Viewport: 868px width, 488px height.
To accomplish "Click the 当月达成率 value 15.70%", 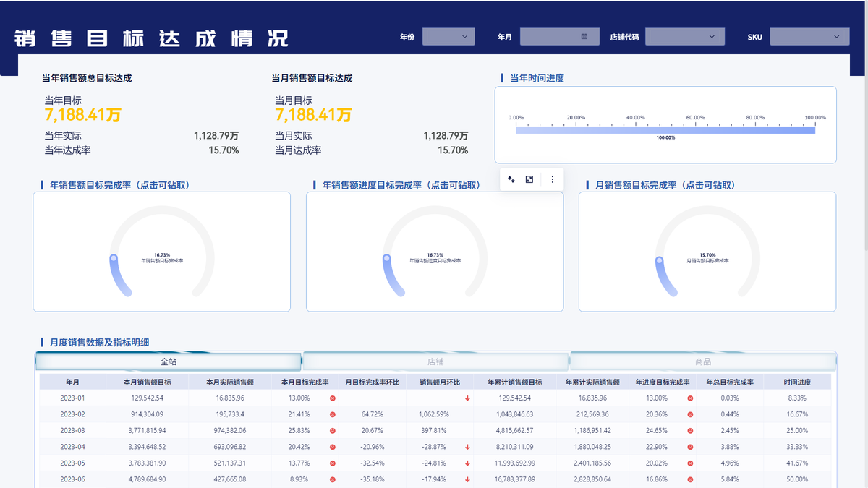I will click(x=453, y=150).
